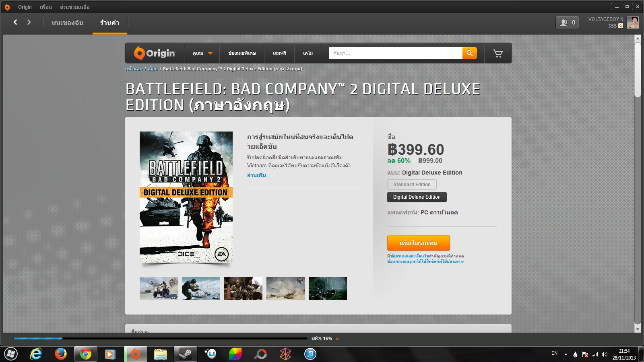Open the VOLTAGEBOY-N profile avatar
This screenshot has width=644, height=362.
click(633, 23)
